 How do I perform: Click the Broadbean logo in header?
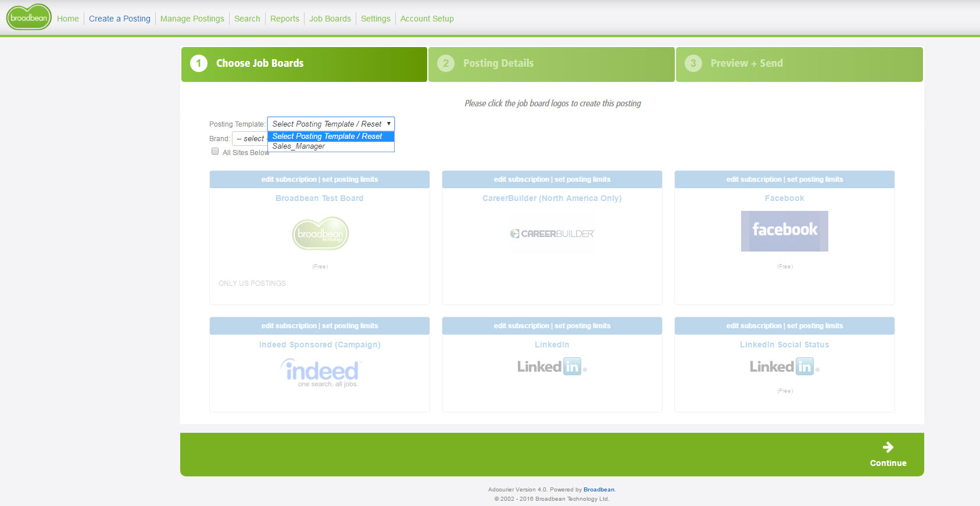point(29,17)
